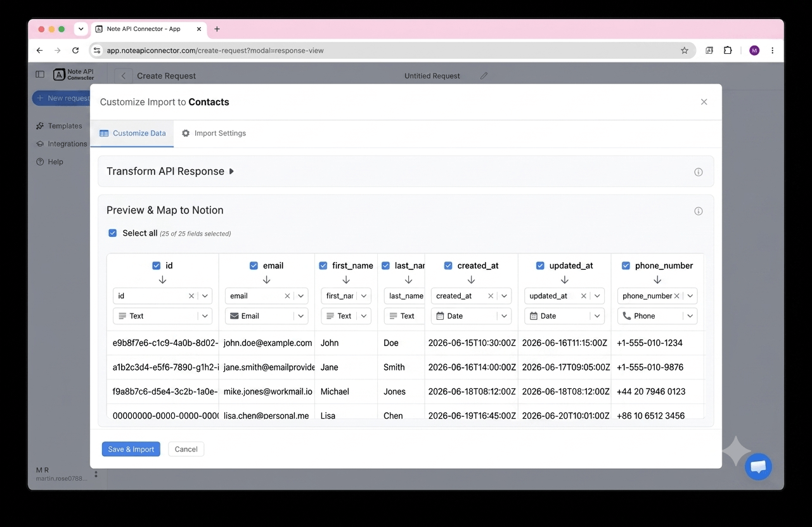Uncheck the created_at column checkbox
This screenshot has width=812, height=527.
[448, 266]
